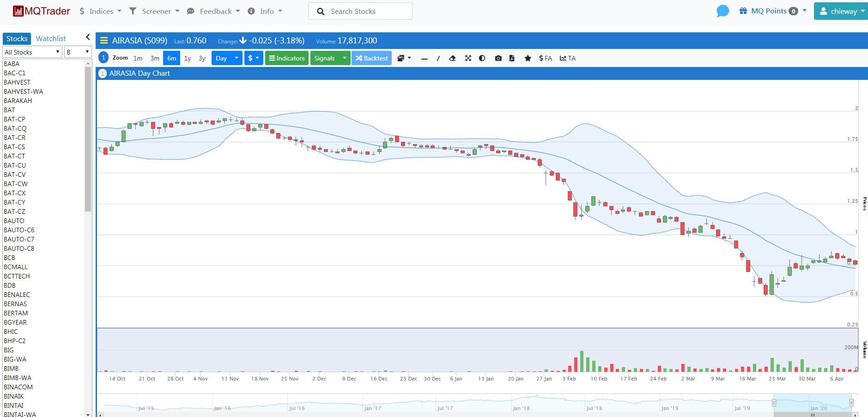Switch to the Stocks tab
Image resolution: width=868 pixels, height=417 pixels.
[x=17, y=38]
